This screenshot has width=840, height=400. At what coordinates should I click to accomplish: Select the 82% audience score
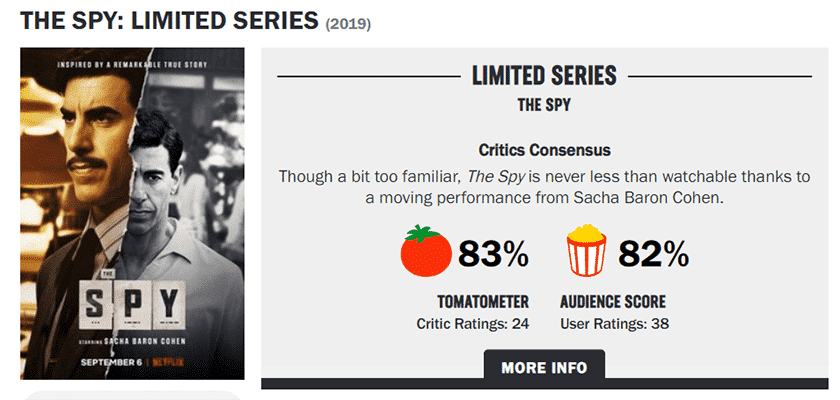coord(654,253)
